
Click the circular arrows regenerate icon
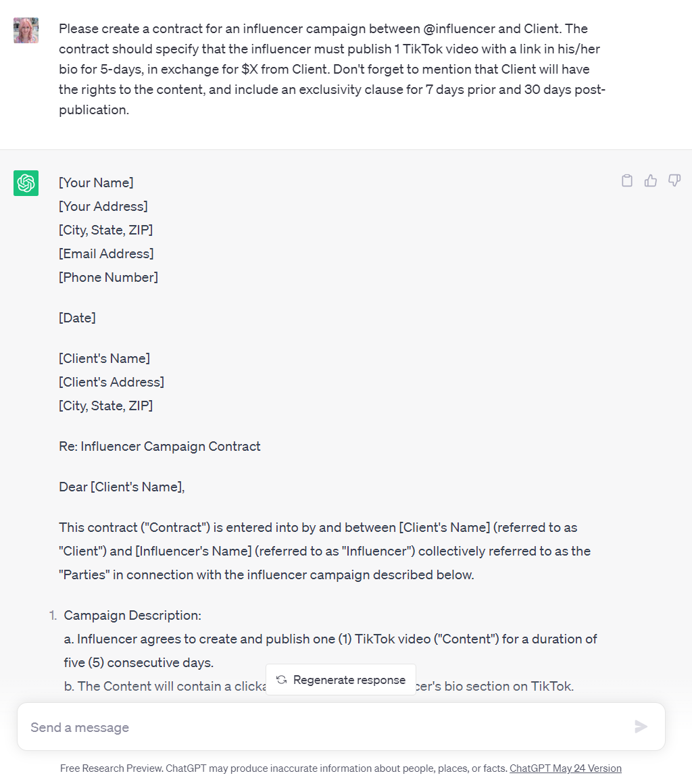[x=282, y=680]
